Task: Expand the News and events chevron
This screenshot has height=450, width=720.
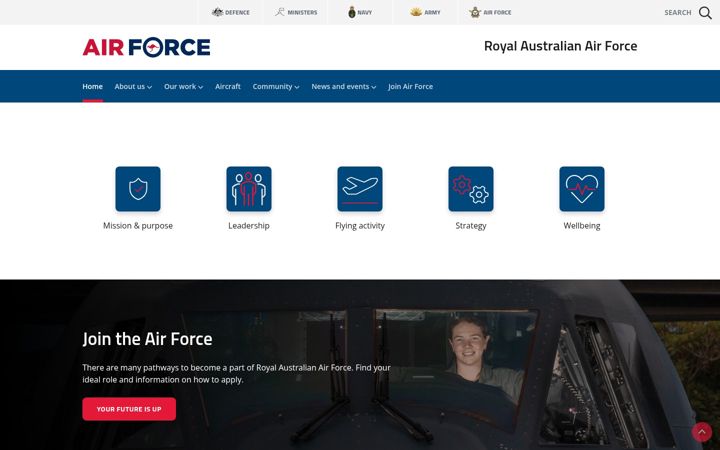Action: (x=374, y=87)
